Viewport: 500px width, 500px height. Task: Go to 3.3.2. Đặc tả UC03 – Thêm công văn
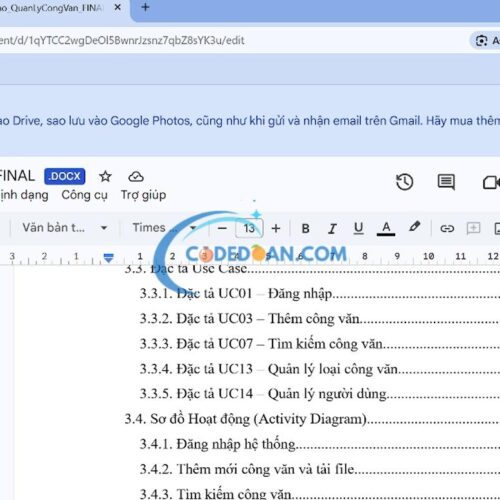250,319
